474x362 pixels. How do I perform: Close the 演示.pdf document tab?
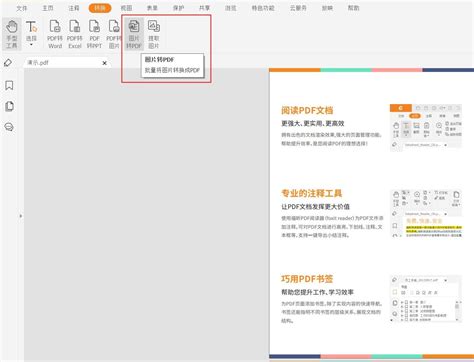[105, 63]
